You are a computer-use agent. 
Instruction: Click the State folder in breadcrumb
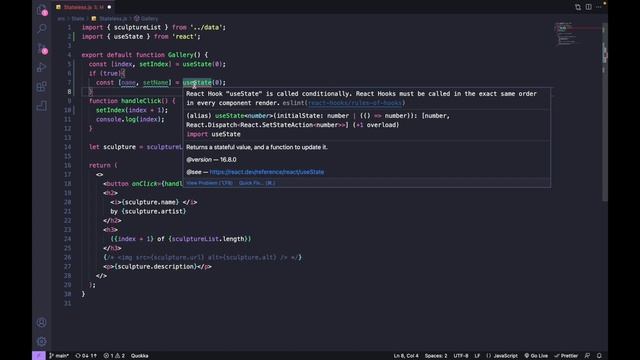tap(78, 18)
